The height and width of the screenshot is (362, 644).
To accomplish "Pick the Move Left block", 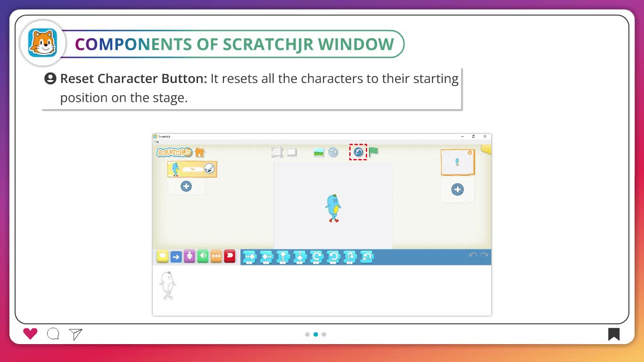I will (x=266, y=257).
